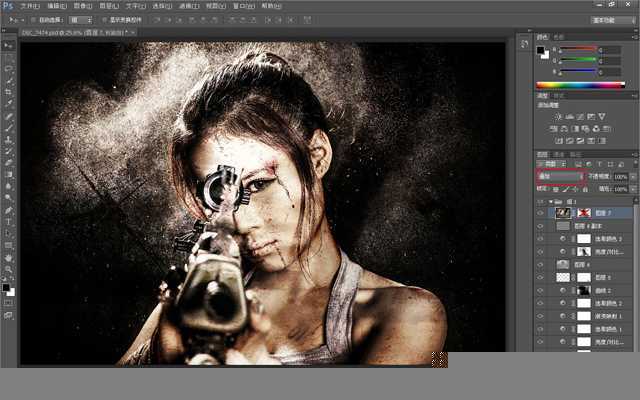Hide the 图层 7 layer

[x=540, y=213]
